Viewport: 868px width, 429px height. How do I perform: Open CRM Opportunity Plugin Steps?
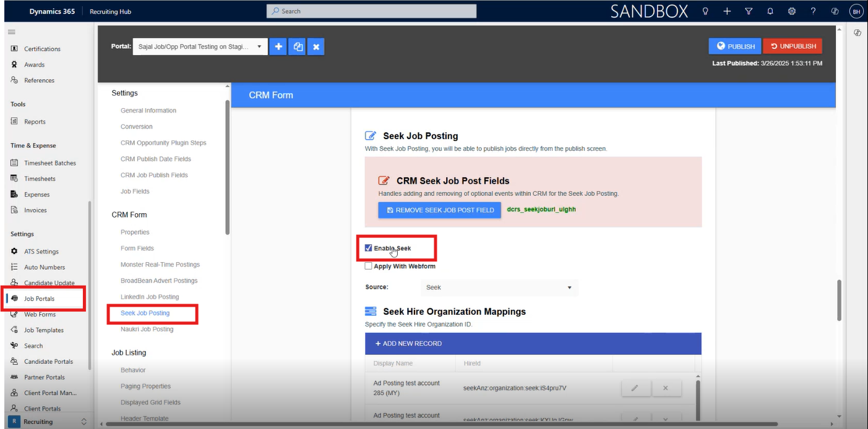(x=163, y=143)
